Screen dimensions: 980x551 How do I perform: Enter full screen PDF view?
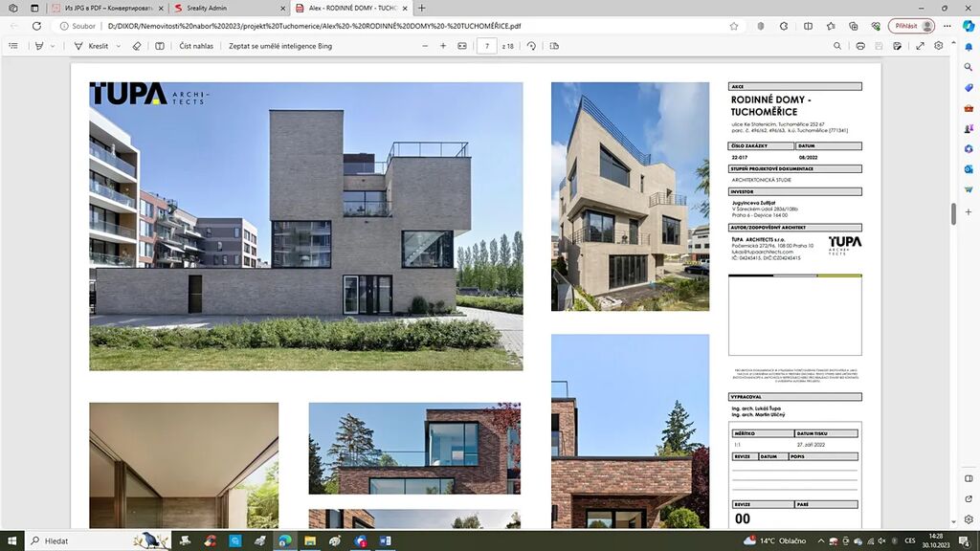[x=920, y=46]
